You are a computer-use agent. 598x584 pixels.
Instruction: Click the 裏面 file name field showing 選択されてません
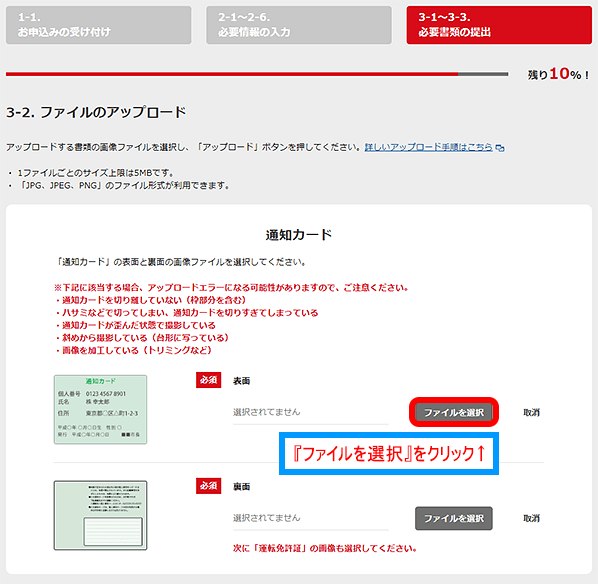[310, 518]
